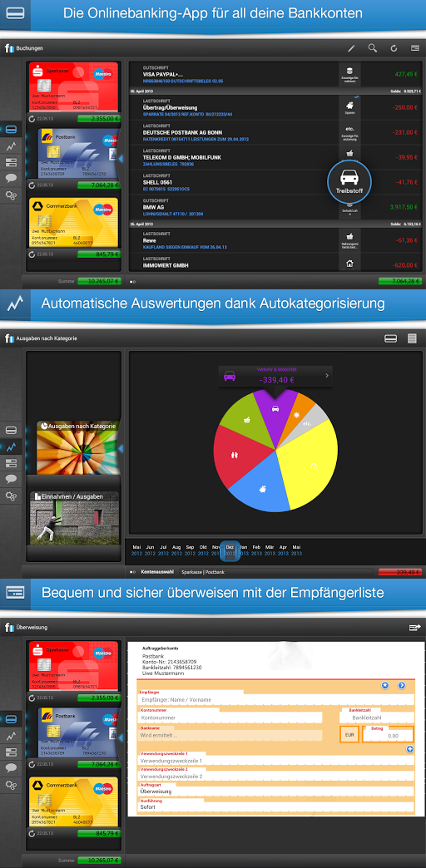Open the Auftragsart Überweisung field
The image size is (426, 868).
[x=275, y=791]
